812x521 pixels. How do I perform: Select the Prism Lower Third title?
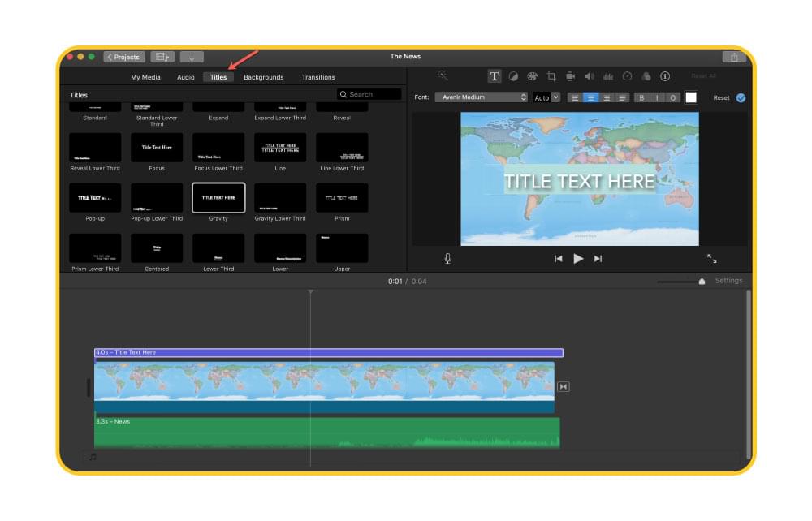tap(95, 248)
